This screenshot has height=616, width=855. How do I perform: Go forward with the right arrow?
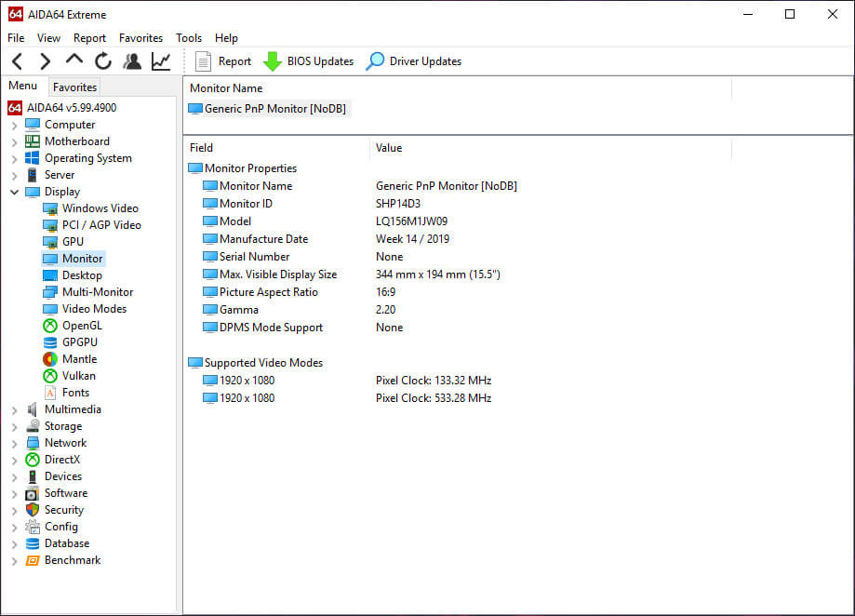click(x=46, y=61)
